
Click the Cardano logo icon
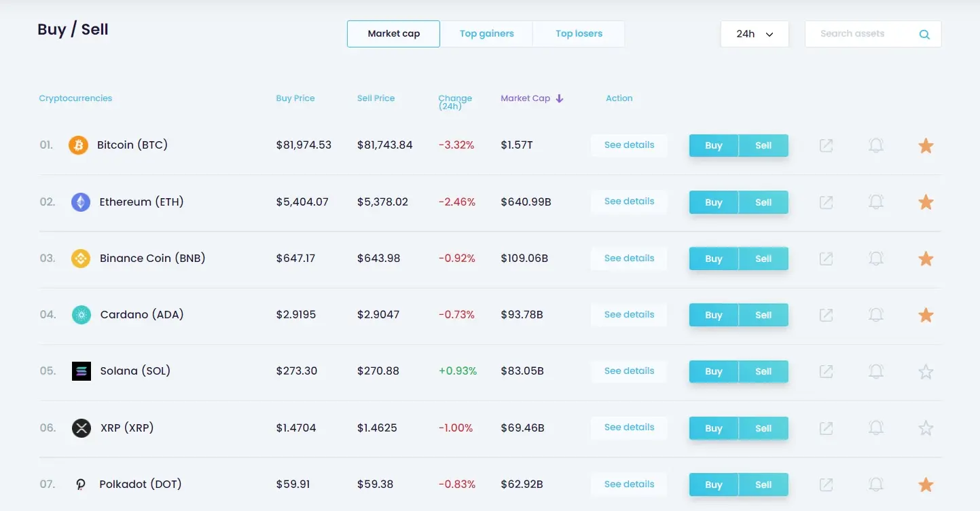tap(81, 315)
